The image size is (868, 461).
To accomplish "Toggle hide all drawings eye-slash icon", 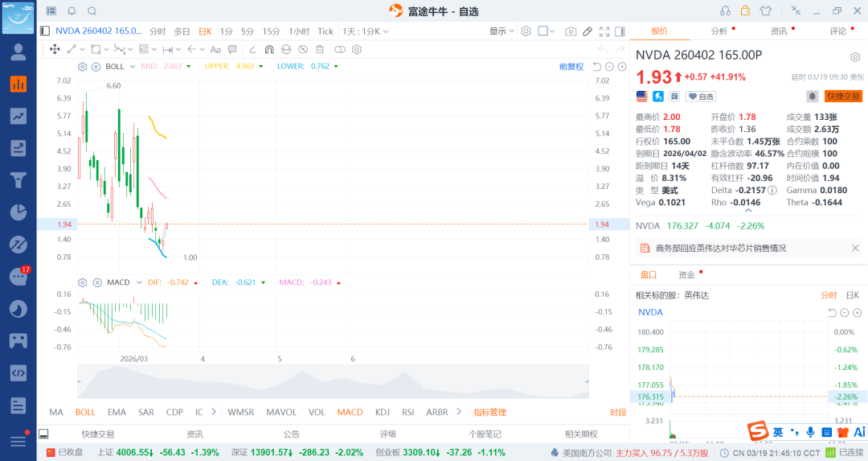I will pyautogui.click(x=303, y=49).
